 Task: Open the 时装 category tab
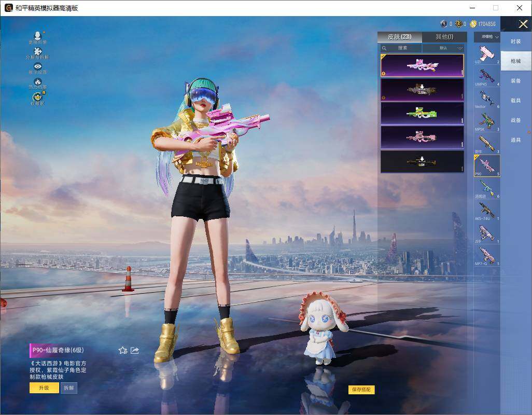(516, 41)
